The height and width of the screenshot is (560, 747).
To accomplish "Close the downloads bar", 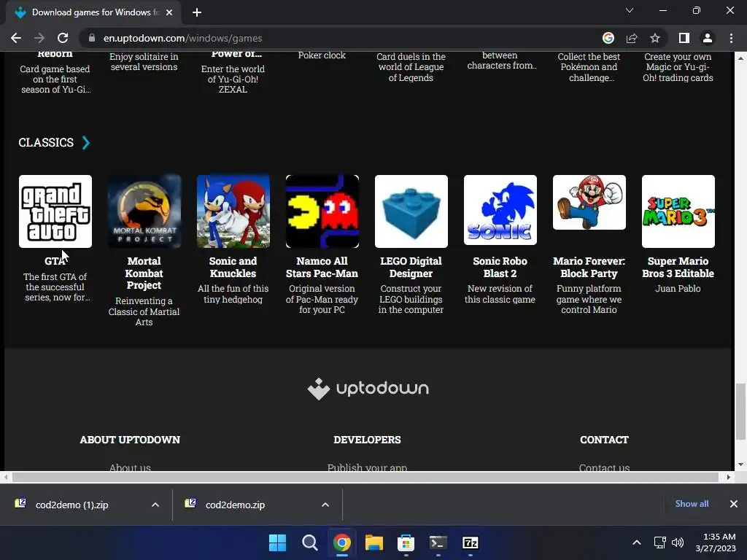I will coord(734,504).
